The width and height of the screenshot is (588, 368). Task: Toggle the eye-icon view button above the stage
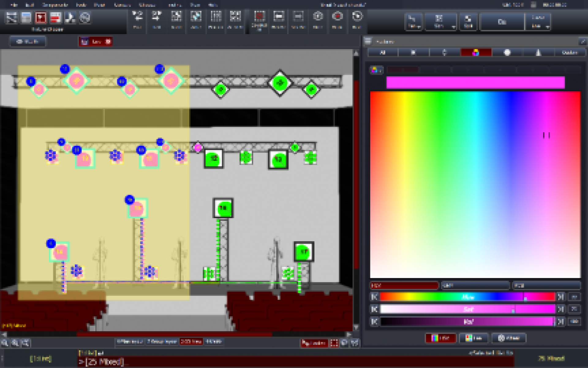[x=28, y=41]
